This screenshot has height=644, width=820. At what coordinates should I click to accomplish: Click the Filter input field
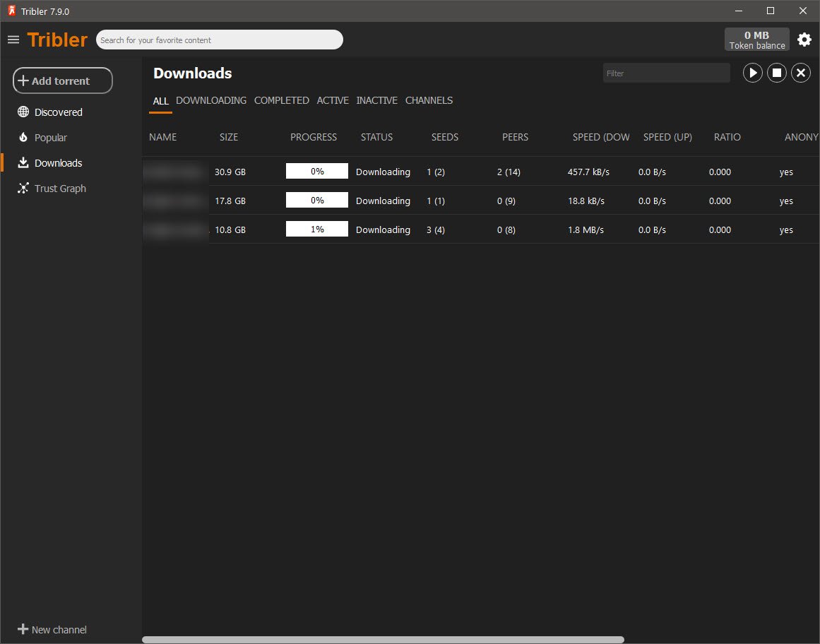[x=666, y=73]
